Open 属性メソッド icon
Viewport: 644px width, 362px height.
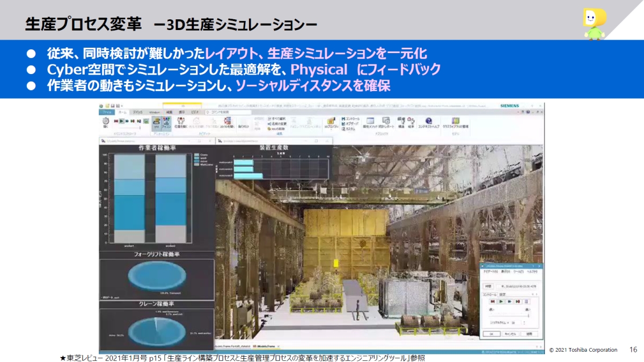370,122
